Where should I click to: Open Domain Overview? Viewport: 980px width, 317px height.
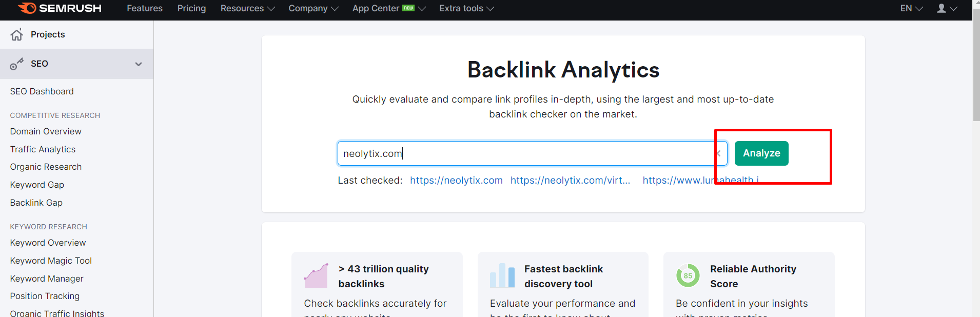[x=46, y=131]
